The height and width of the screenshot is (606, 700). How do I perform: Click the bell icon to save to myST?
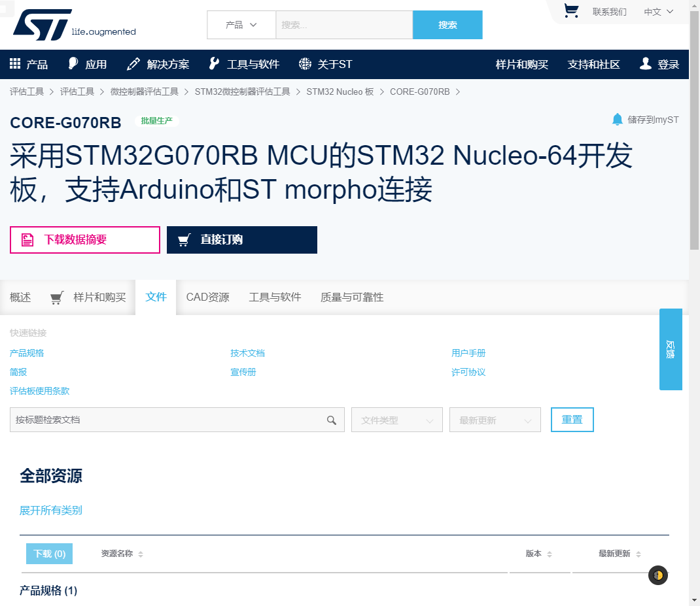pos(618,119)
